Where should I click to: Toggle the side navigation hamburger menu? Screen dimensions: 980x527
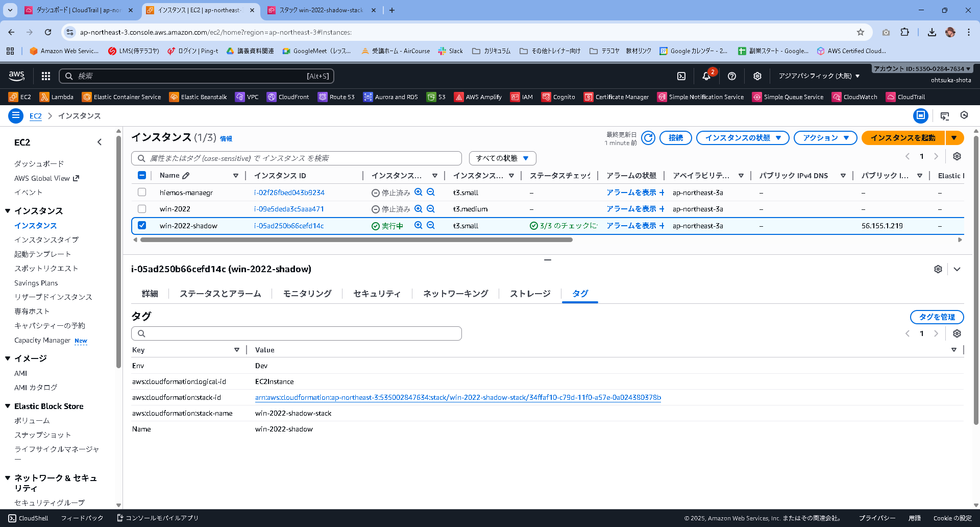(16, 116)
